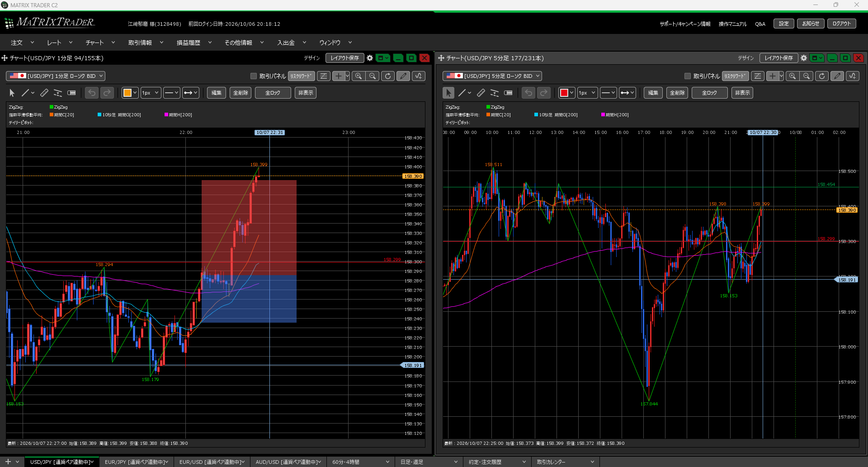The width and height of the screenshot is (868, 467).
Task: Click レイアウト保存 button in 1分足 chart
Action: click(344, 58)
